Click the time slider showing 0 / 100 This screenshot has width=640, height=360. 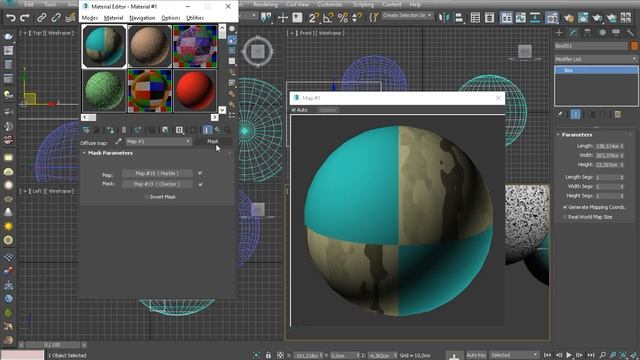[x=52, y=345]
